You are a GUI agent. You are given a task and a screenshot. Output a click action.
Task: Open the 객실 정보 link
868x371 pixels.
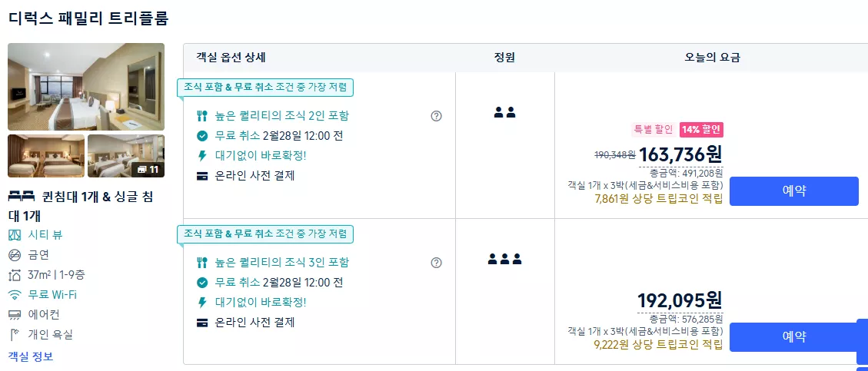click(31, 356)
